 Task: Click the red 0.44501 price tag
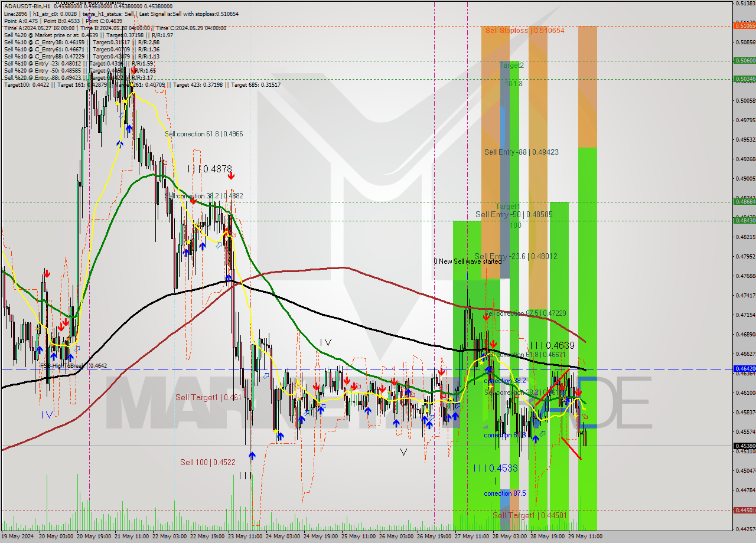744,511
